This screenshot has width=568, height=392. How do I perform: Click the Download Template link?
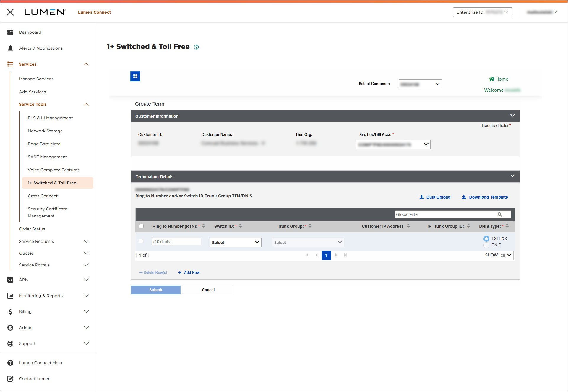tap(485, 197)
